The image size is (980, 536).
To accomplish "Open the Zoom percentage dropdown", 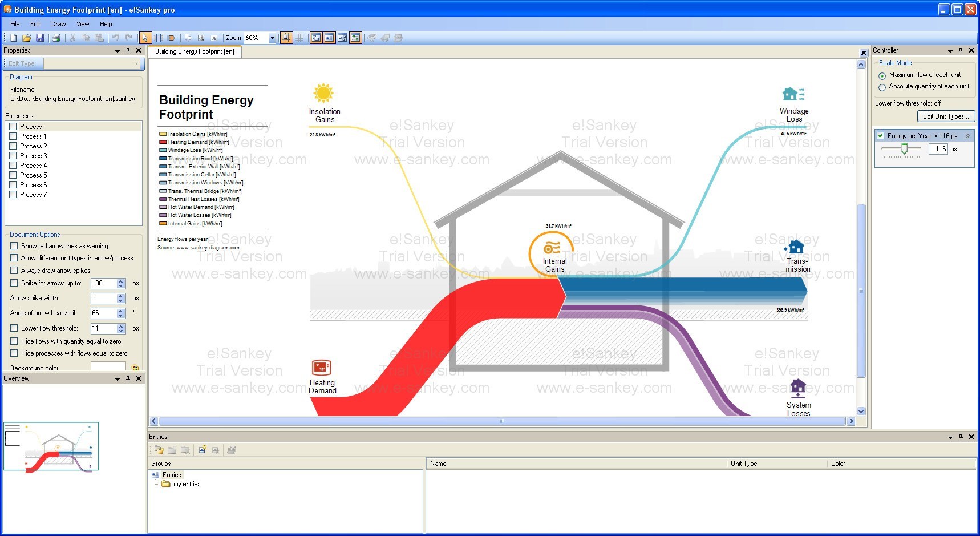I will click(x=272, y=38).
